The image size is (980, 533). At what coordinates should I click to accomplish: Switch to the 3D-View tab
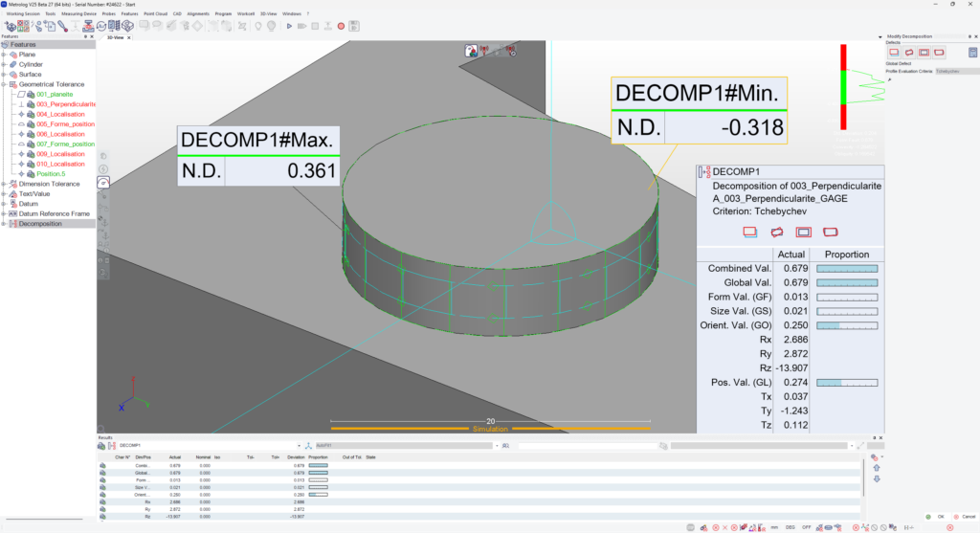115,37
